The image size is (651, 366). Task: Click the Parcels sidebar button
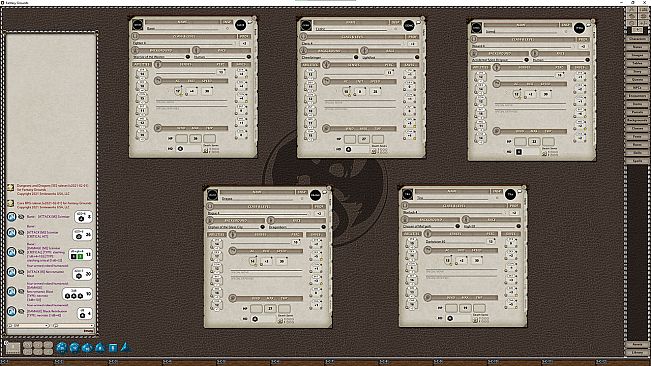(637, 112)
